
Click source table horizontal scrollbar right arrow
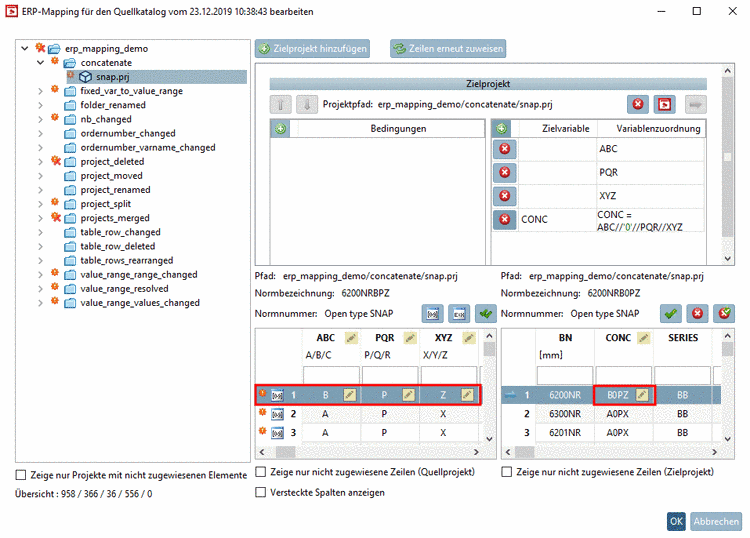[476, 452]
